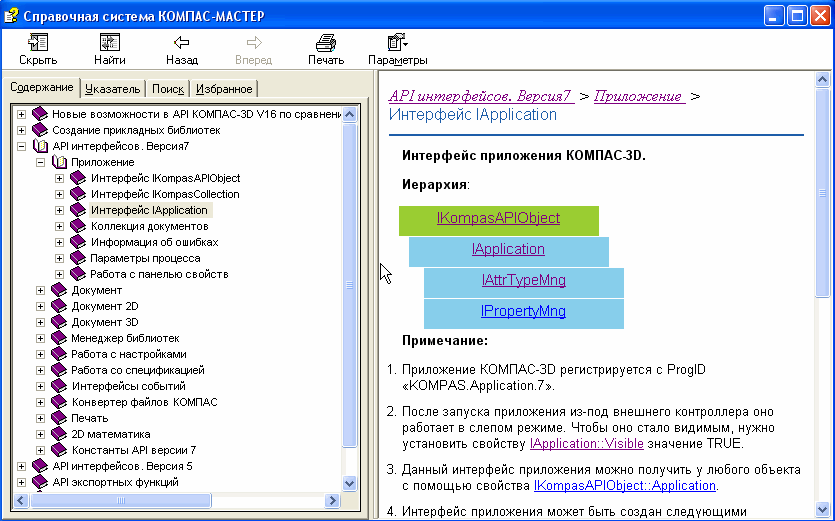Select Менеджер библиотек in the tree

[x=125, y=338]
